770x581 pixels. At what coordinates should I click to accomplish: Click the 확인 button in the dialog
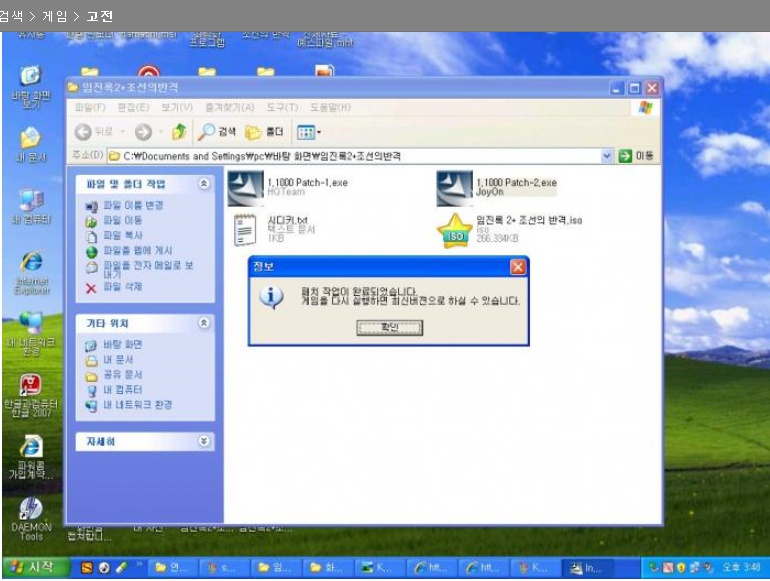click(x=389, y=327)
